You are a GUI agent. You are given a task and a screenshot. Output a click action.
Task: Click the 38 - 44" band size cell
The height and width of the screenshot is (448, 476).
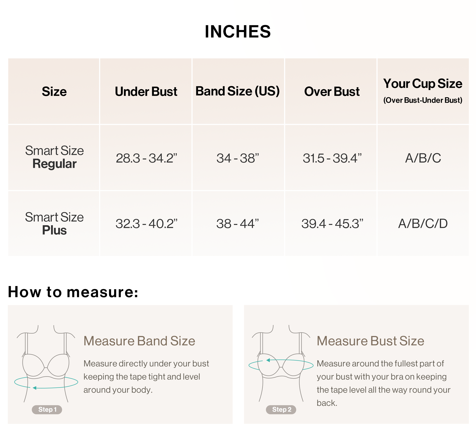[238, 224]
